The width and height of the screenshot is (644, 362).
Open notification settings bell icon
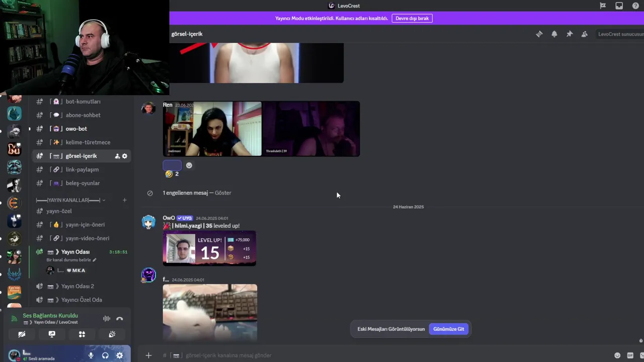[x=554, y=34]
